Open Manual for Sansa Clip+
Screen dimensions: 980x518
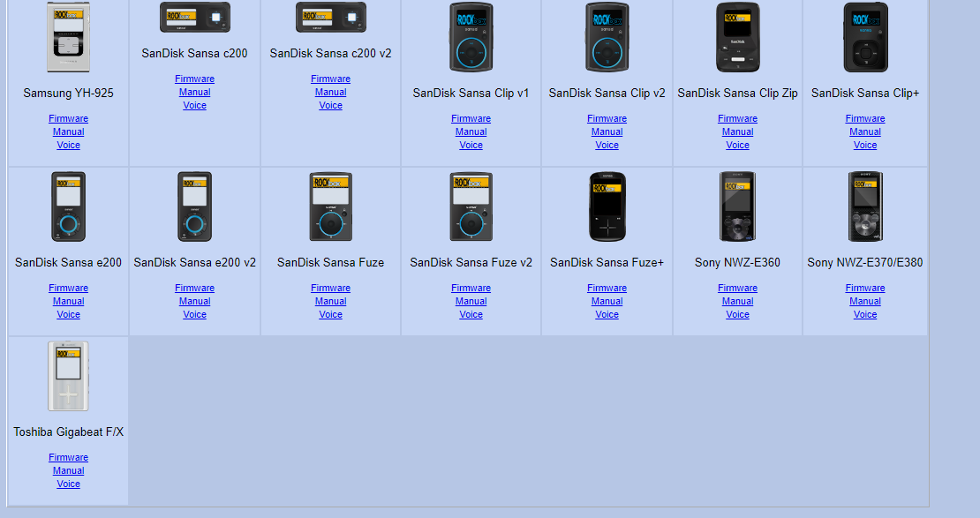[865, 131]
